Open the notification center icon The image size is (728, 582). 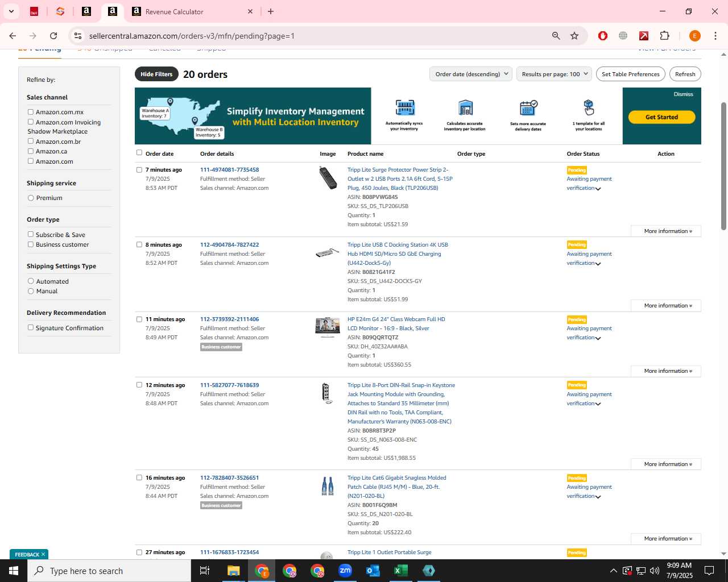tap(709, 571)
